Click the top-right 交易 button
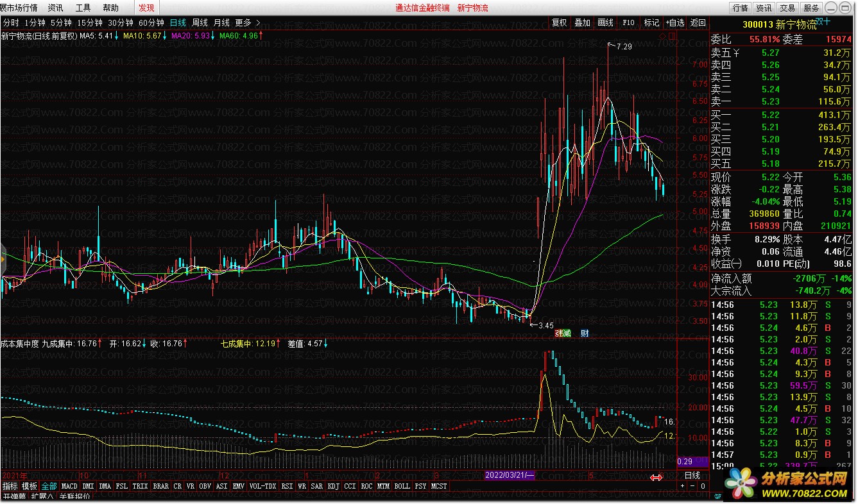Viewport: 858px width, 504px height. tap(787, 8)
